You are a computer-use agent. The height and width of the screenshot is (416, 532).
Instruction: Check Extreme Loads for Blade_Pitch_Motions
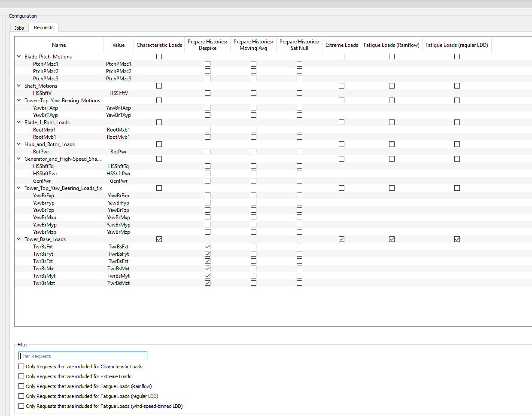coord(342,57)
